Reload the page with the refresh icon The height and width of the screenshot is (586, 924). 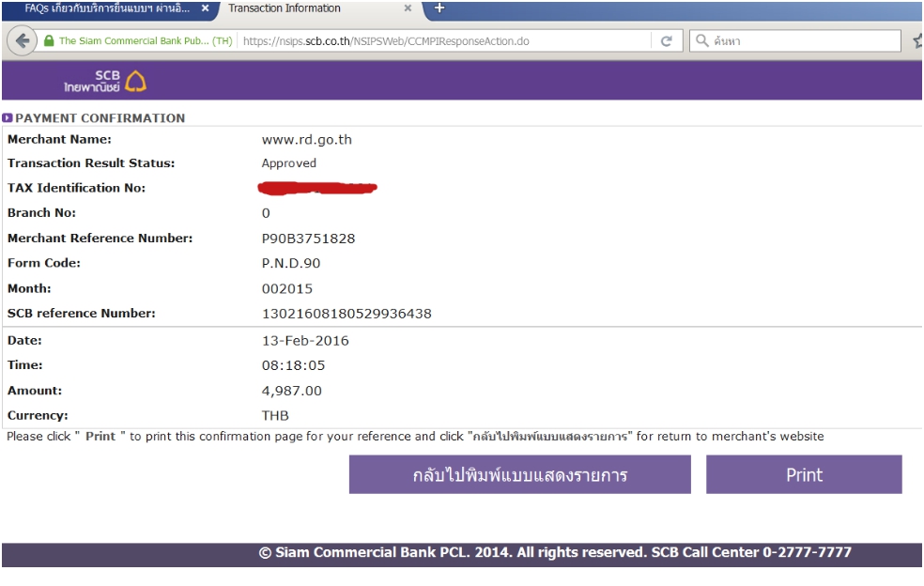[667, 40]
